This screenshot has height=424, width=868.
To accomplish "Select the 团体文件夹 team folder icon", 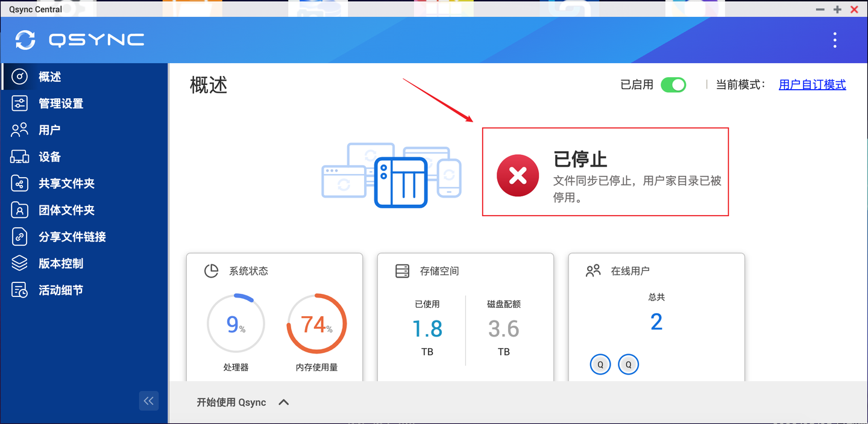I will click(x=20, y=210).
